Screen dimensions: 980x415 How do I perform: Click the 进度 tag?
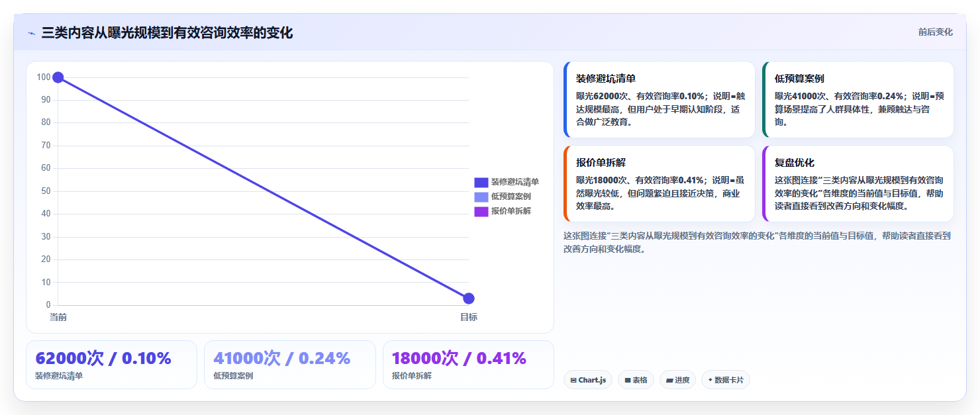click(x=677, y=380)
